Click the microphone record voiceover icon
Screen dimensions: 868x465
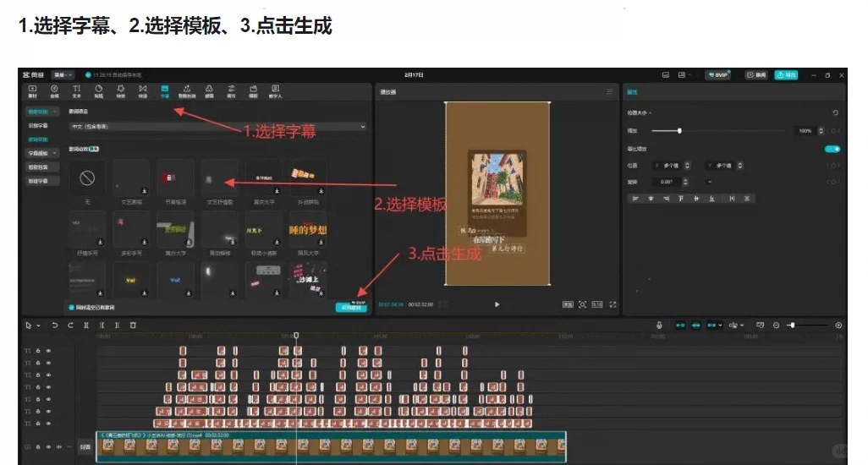(x=659, y=325)
